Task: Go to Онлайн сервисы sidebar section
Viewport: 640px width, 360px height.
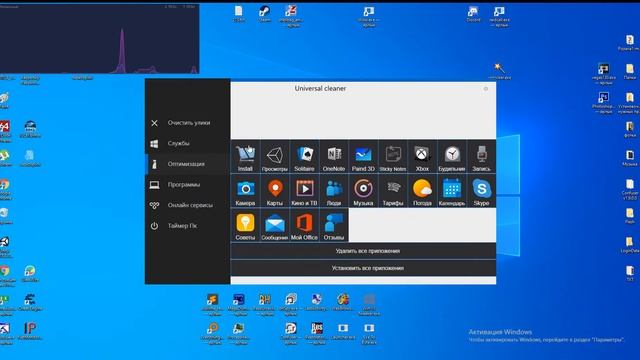Action: pos(187,205)
